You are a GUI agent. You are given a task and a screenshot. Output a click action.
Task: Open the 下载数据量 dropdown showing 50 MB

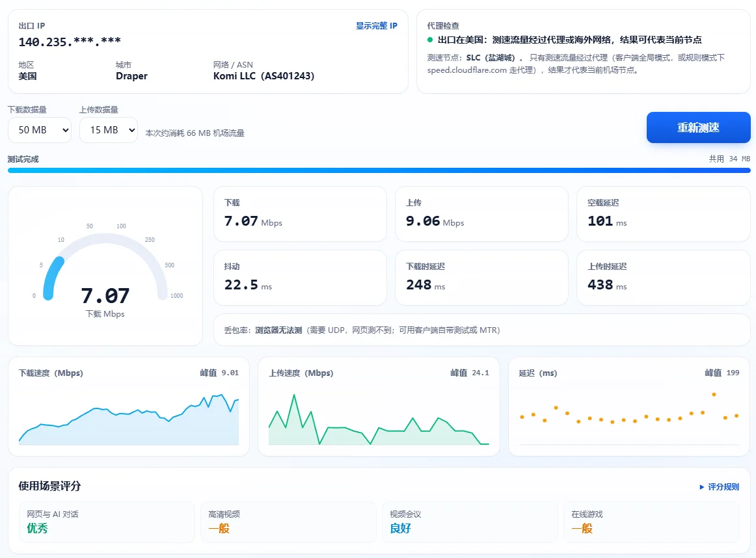pyautogui.click(x=40, y=130)
